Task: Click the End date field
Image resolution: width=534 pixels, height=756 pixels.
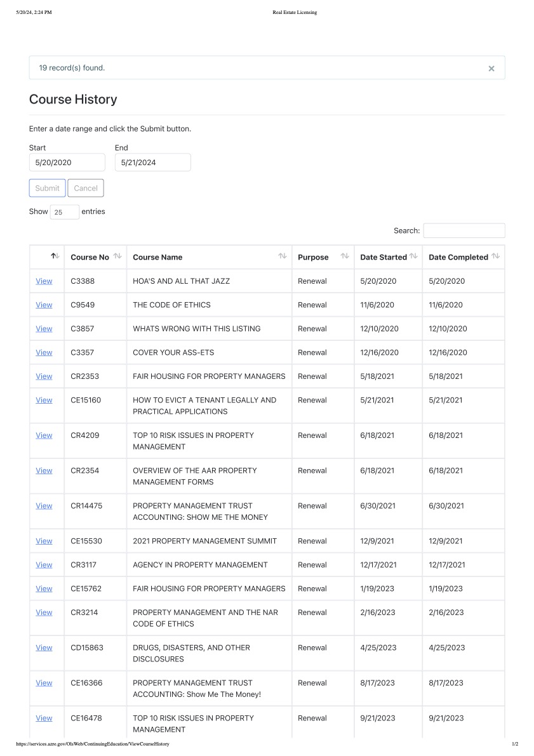Action: click(153, 162)
